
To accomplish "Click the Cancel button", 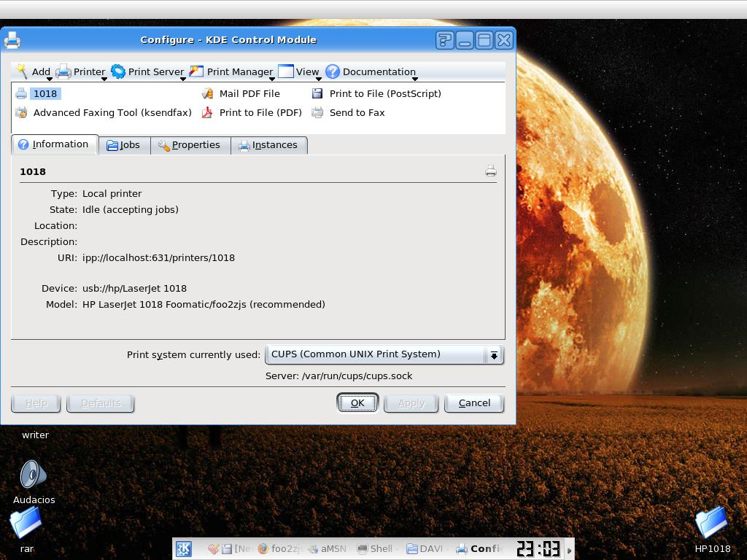I will (474, 402).
